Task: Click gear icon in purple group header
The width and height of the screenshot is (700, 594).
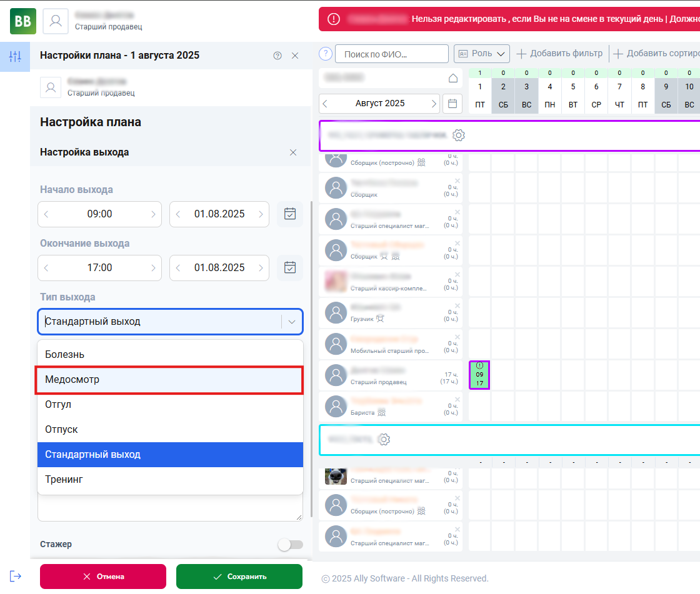Action: point(459,136)
